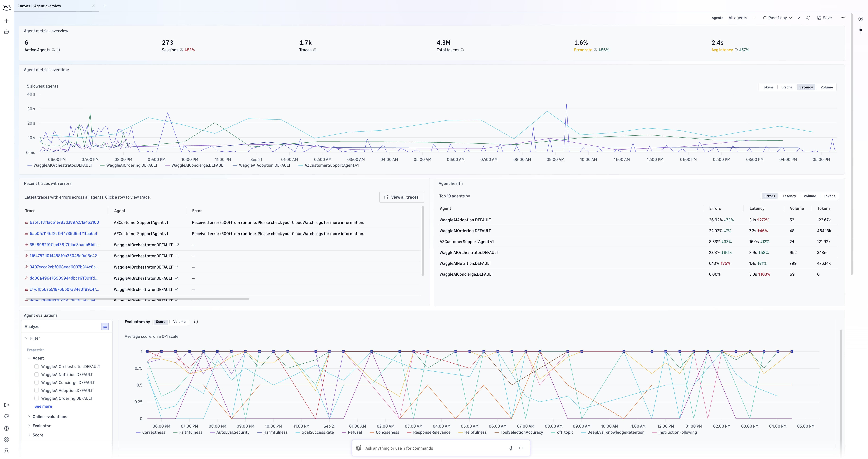Click the planet icon in the left sidebar
The width and height of the screenshot is (868, 459).
tap(6, 417)
